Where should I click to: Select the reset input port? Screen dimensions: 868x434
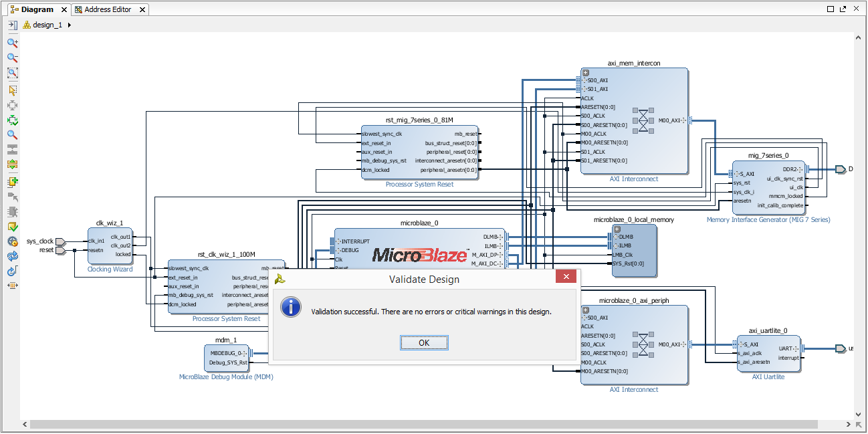point(60,250)
